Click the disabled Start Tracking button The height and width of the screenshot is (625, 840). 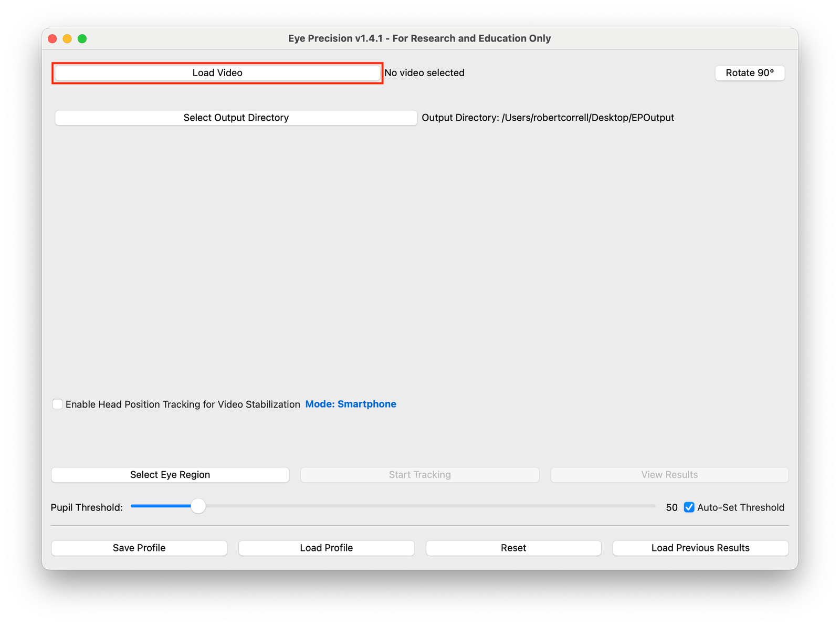pos(419,474)
